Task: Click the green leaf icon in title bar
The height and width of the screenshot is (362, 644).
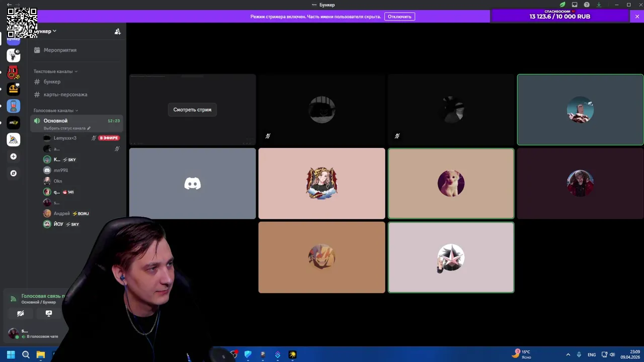Action: (562, 5)
